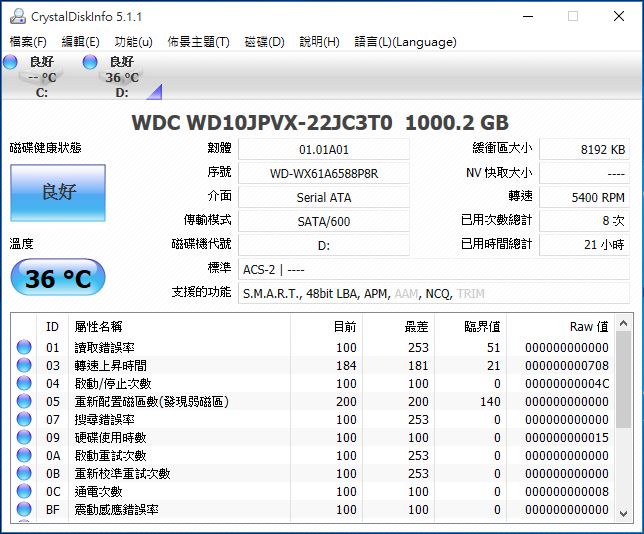
Task: Open the 佈景主題(T) menu
Action: click(x=198, y=41)
